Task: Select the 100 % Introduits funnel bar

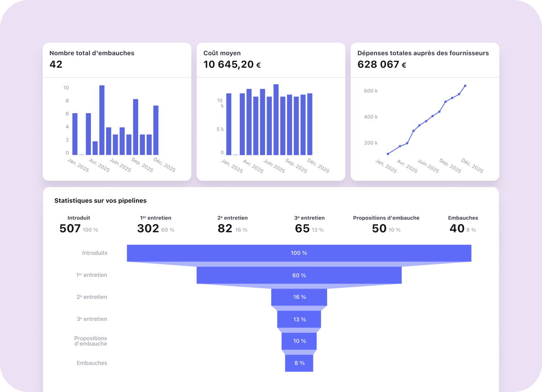Action: pos(299,253)
